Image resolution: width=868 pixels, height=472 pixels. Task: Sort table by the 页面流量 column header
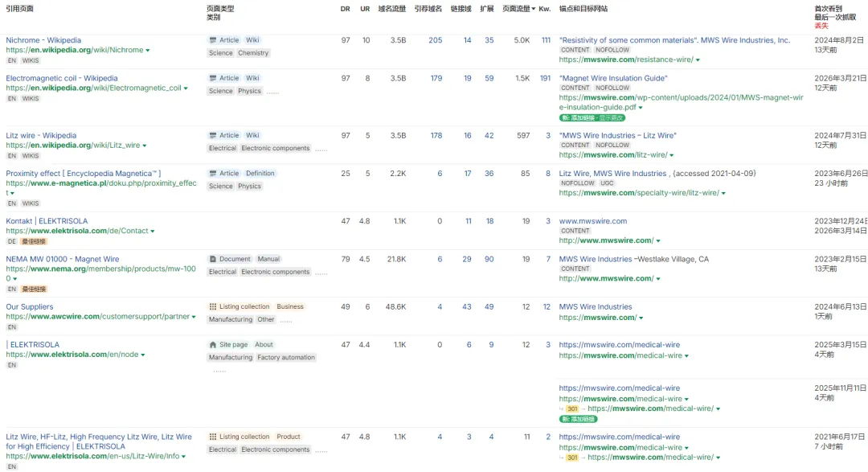517,9
